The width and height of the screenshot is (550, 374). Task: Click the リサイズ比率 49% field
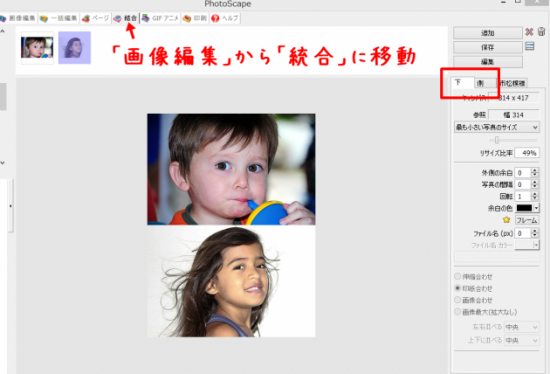click(x=527, y=153)
